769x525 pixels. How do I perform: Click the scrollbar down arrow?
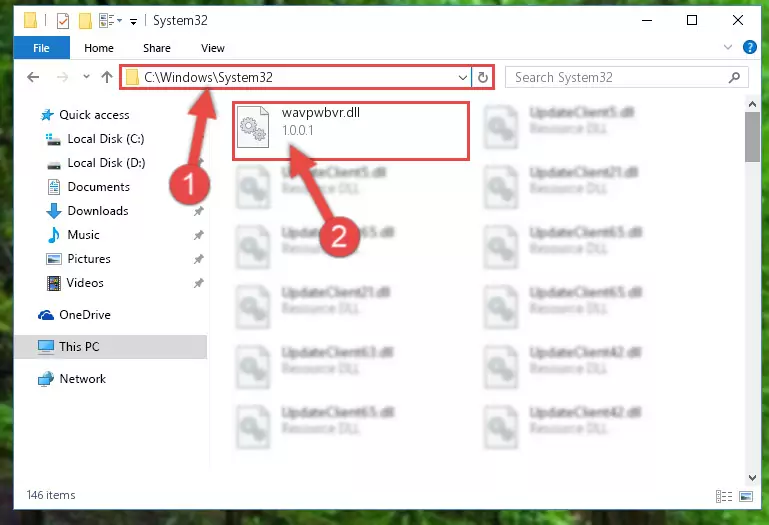tap(752, 477)
